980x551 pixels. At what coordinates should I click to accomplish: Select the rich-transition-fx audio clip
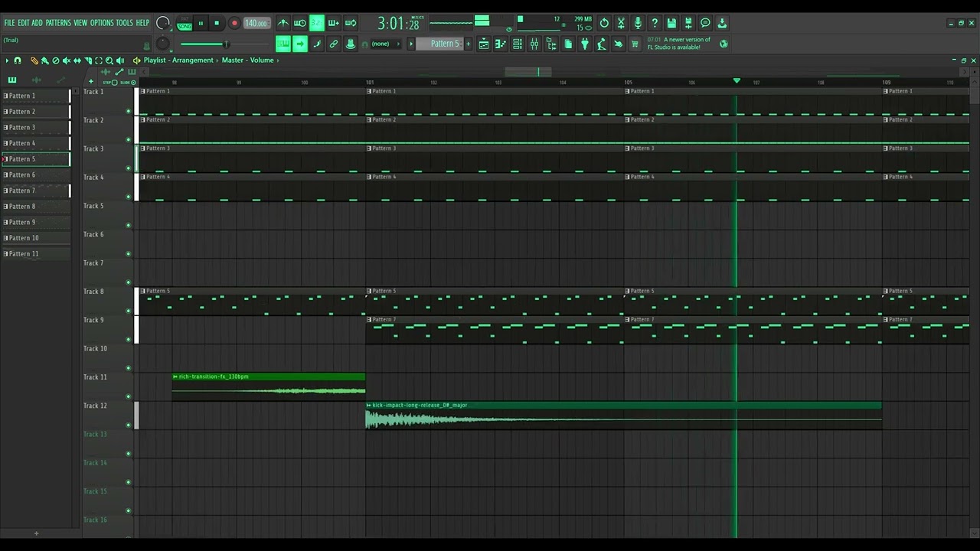point(269,386)
